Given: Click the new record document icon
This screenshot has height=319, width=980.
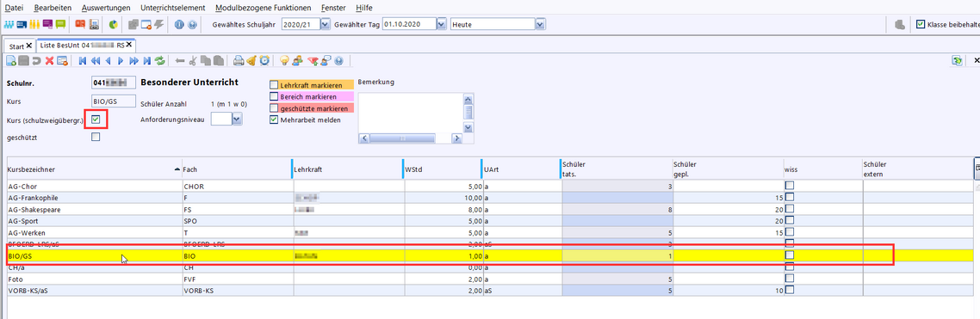Looking at the screenshot, I should [10, 61].
